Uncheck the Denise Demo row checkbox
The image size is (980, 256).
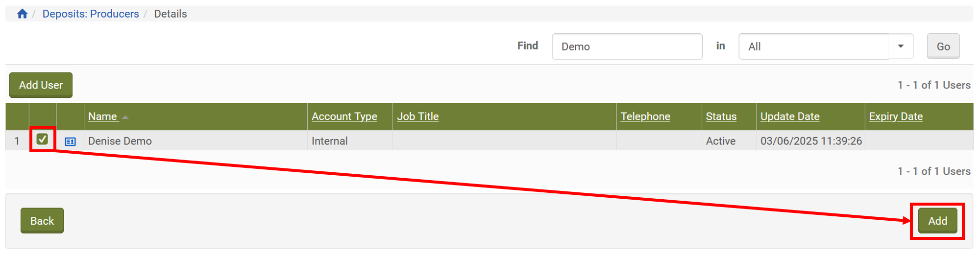[x=43, y=140]
